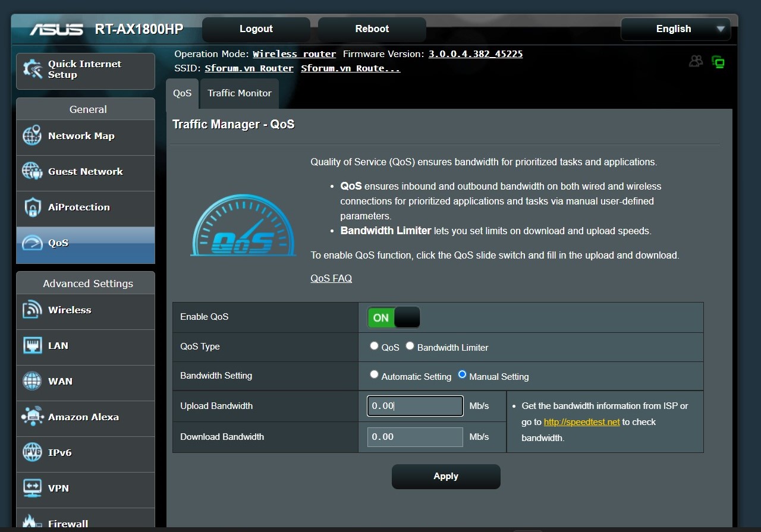Screen dimensions: 761x532
Task: Click the LAN port icon
Action: click(32, 345)
